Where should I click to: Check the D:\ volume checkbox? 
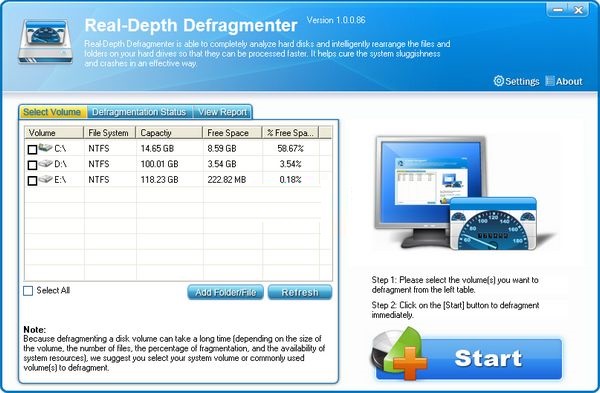click(33, 165)
